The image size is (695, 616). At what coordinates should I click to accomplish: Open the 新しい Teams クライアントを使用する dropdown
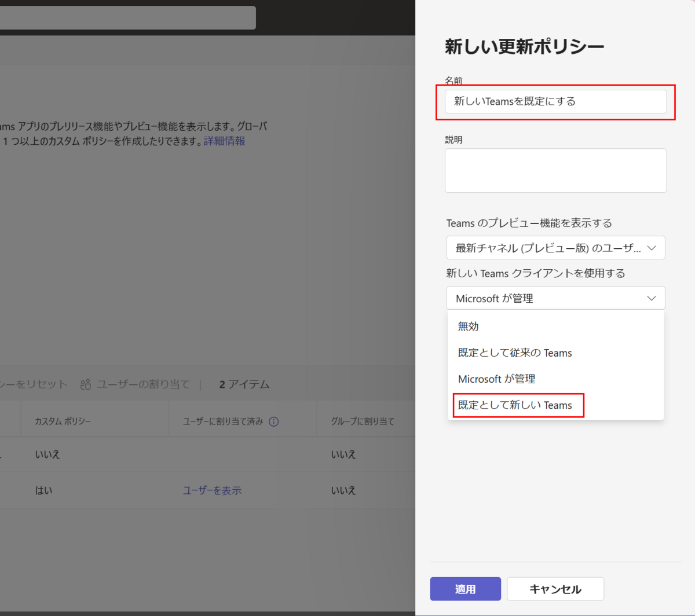click(555, 298)
